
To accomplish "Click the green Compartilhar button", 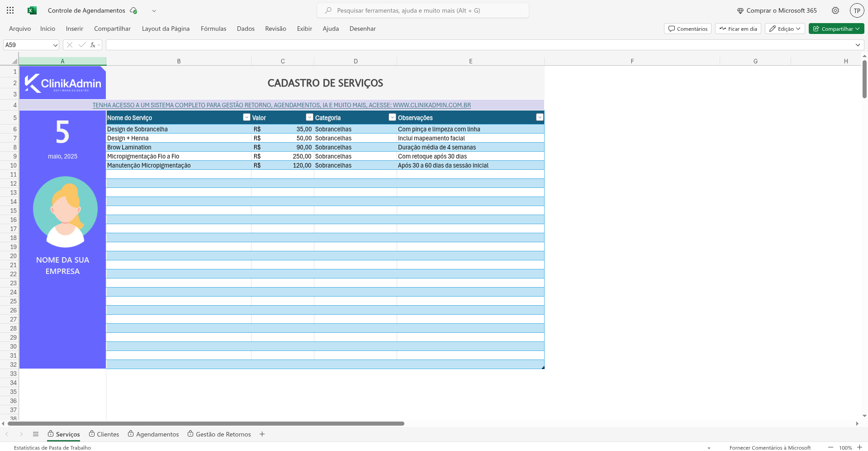I will coord(836,29).
